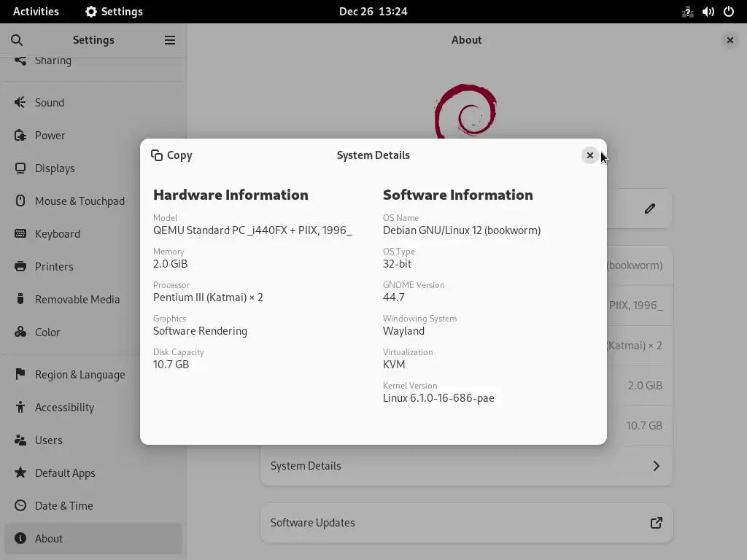
Task: Go to Default Apps label
Action: (65, 472)
